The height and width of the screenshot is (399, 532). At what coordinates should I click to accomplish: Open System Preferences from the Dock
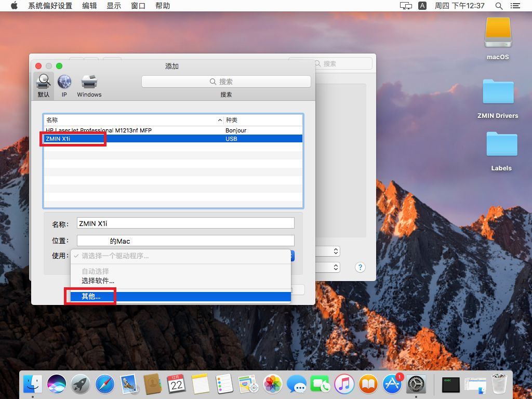(x=416, y=384)
